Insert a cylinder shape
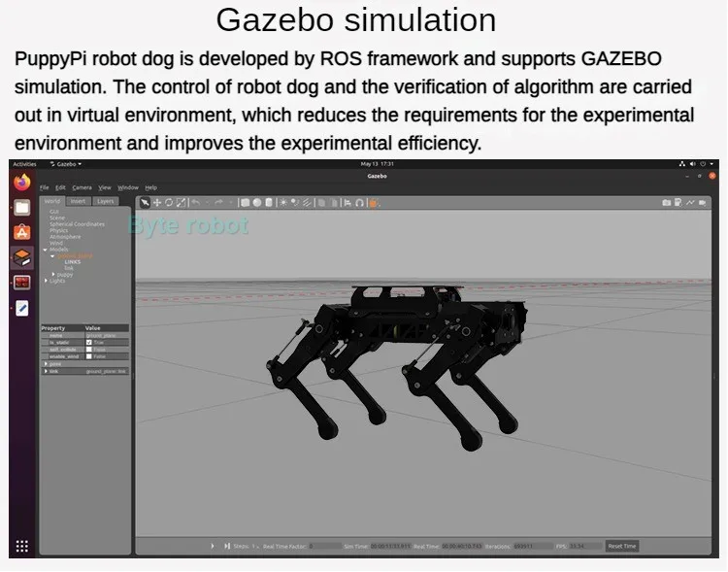This screenshot has width=728, height=572. [268, 203]
